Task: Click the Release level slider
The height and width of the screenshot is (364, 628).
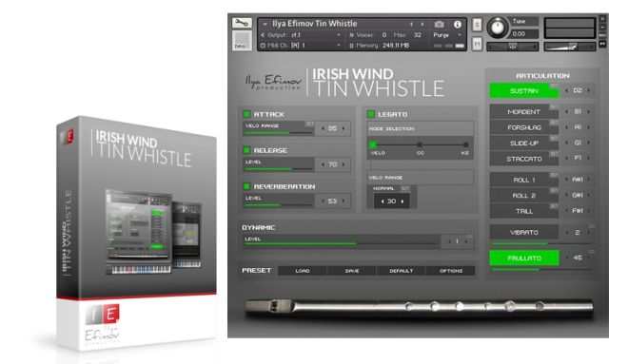Action: click(279, 169)
